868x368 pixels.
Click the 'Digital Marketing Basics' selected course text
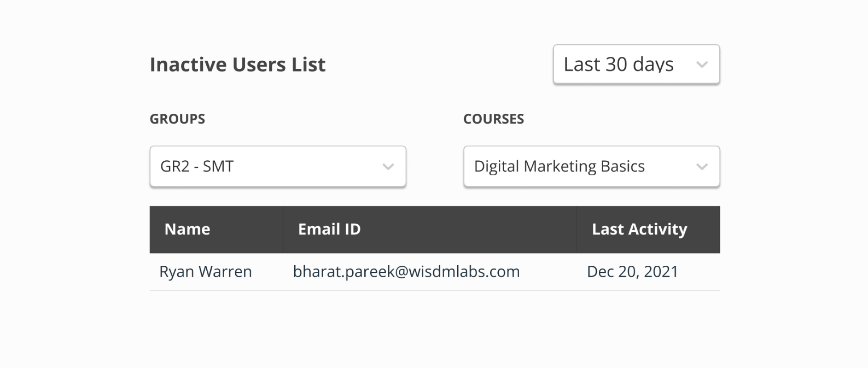pyautogui.click(x=559, y=166)
